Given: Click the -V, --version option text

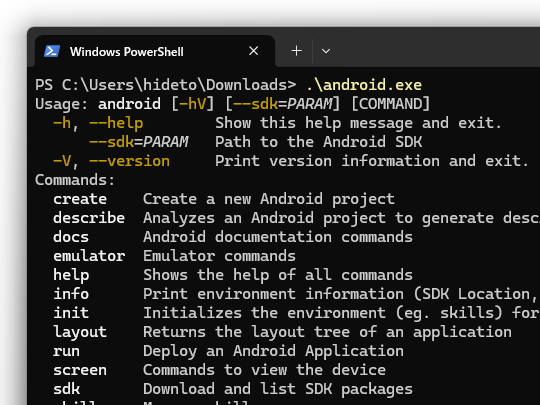Looking at the screenshot, I should pyautogui.click(x=111, y=161).
